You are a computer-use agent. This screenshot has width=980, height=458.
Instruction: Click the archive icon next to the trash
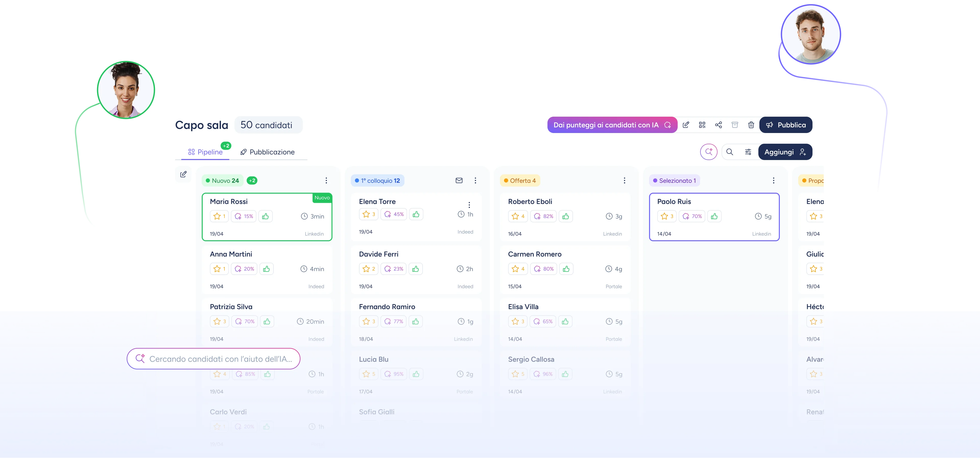coord(735,125)
